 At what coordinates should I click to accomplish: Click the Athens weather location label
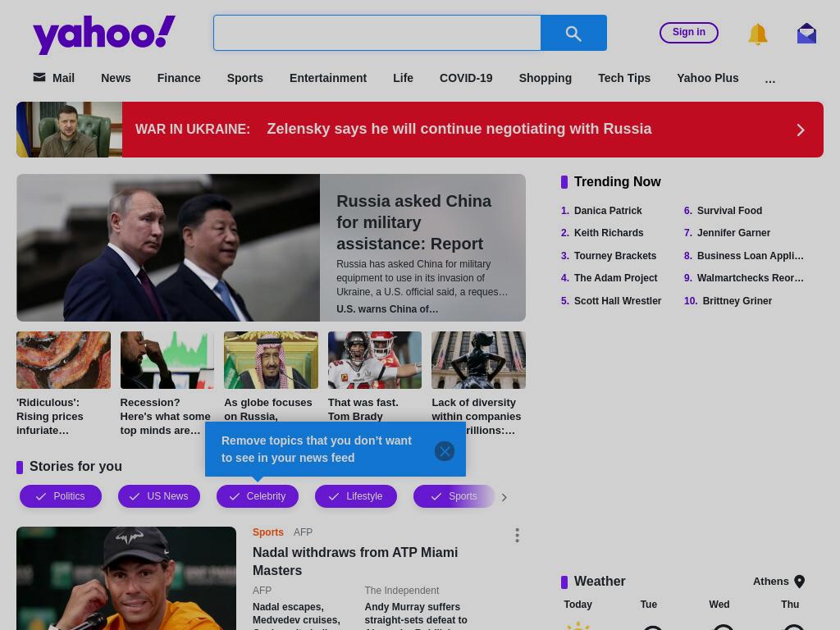[x=770, y=582]
